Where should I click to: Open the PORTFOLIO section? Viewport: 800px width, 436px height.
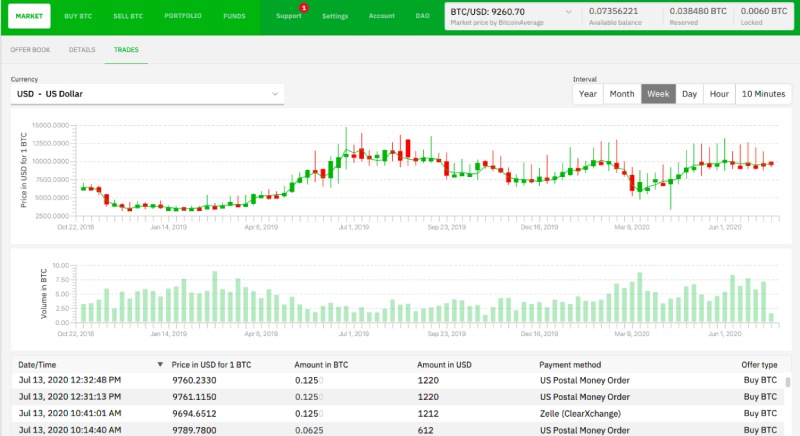pos(183,16)
